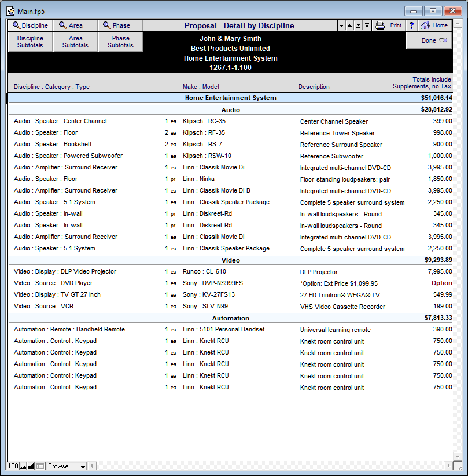Click the Make : Model column header
Image resolution: width=468 pixels, height=476 pixels.
coord(201,87)
